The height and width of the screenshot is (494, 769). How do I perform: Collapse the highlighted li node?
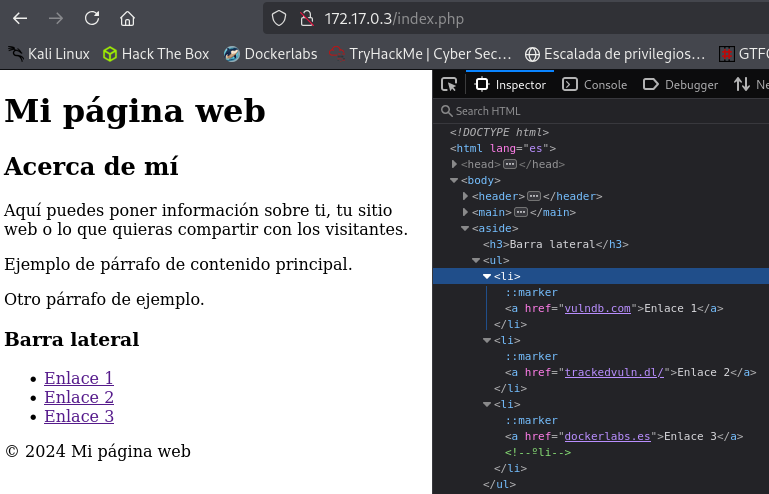point(487,276)
